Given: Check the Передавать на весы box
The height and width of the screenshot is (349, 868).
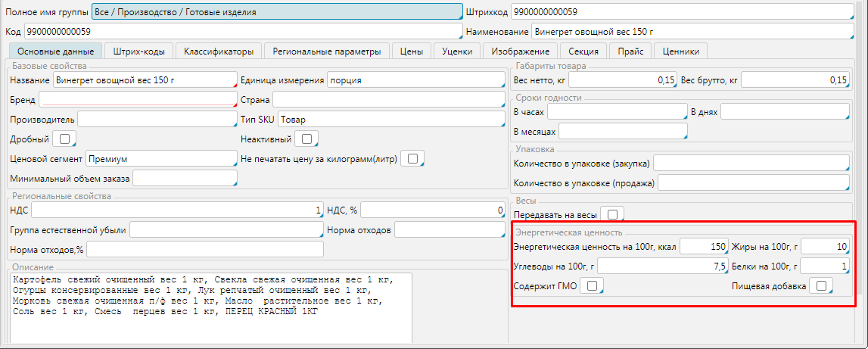Looking at the screenshot, I should tap(613, 214).
